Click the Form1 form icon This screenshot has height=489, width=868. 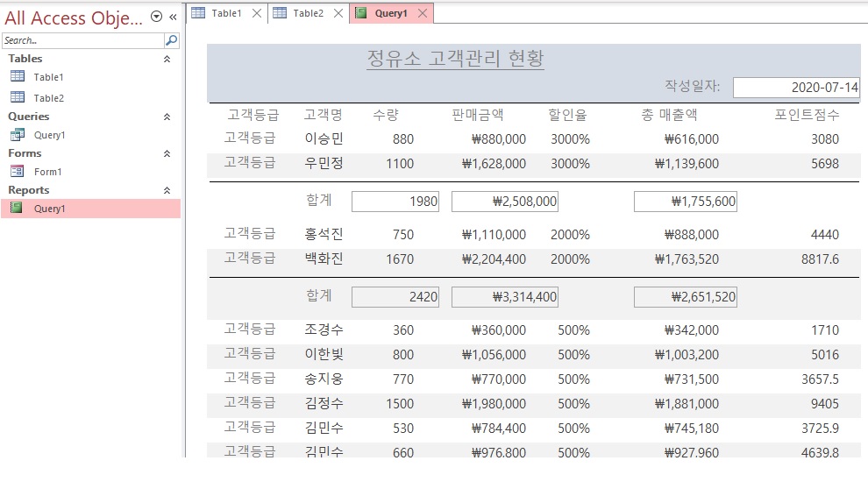(x=17, y=172)
